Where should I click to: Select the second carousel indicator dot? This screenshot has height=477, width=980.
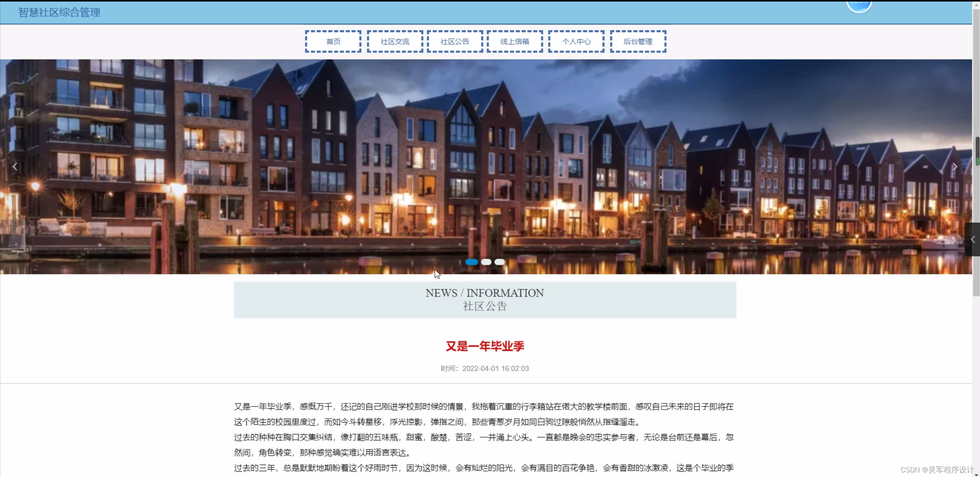(x=486, y=262)
